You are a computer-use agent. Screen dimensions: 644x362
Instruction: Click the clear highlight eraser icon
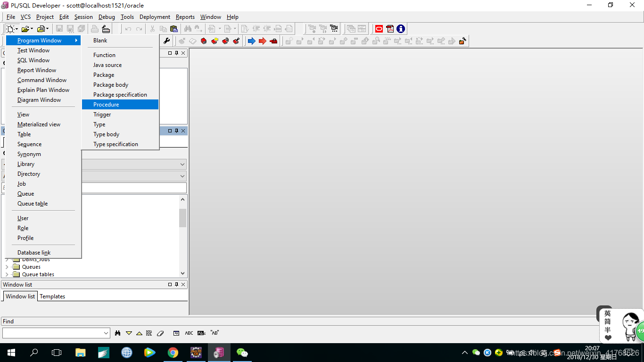coord(160,333)
